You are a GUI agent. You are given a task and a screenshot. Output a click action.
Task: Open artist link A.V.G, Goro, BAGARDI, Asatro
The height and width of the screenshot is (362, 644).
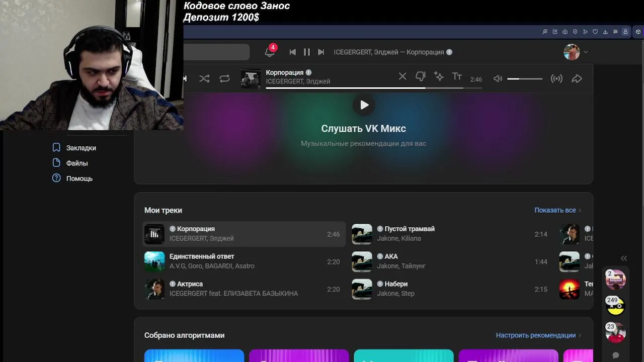(212, 266)
